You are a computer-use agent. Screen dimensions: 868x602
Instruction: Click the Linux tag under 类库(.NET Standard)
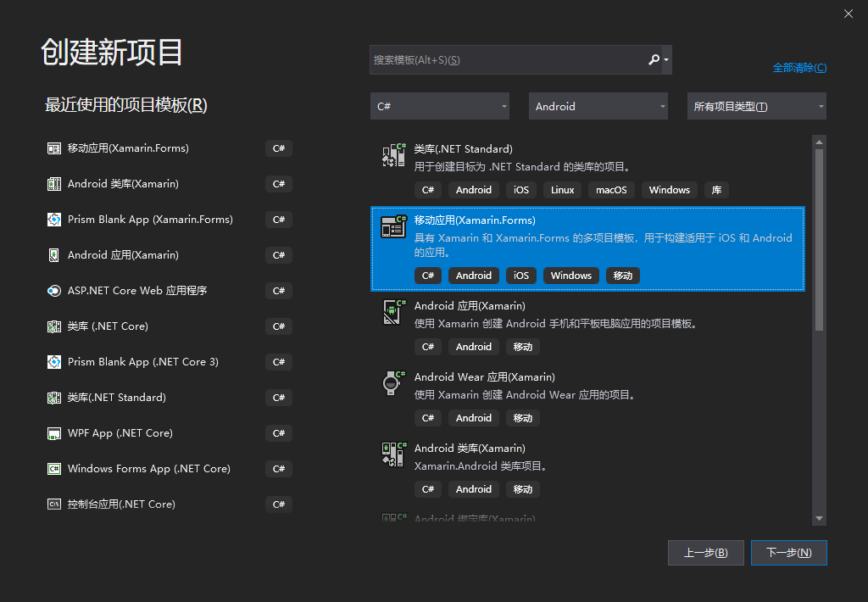563,190
